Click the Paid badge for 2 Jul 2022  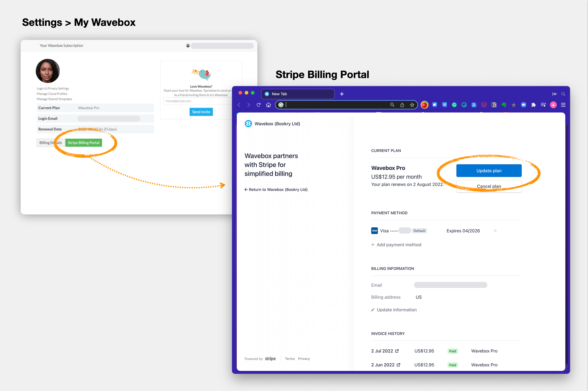click(453, 351)
